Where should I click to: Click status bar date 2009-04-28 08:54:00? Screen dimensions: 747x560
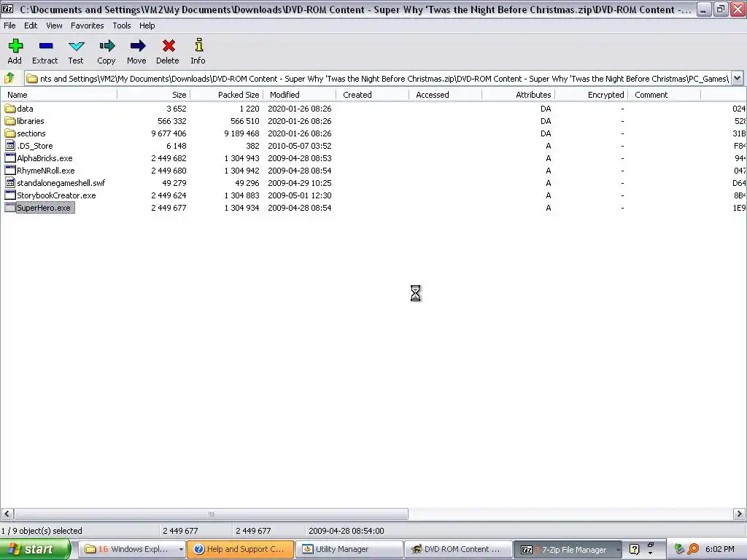point(347,531)
